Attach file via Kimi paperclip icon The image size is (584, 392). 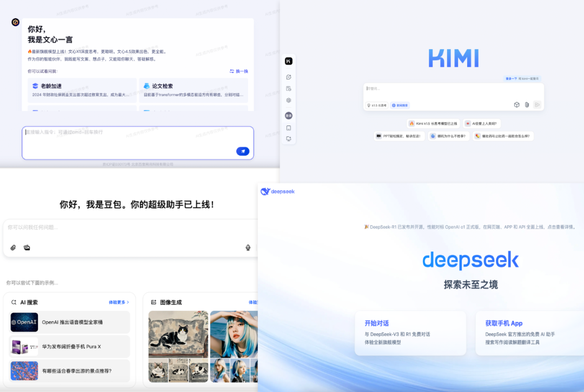(x=527, y=105)
